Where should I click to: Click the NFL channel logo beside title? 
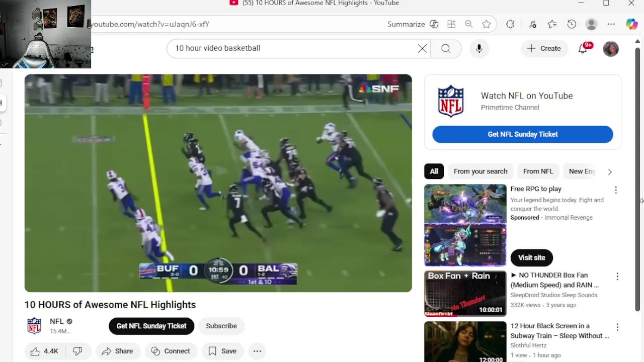(34, 326)
